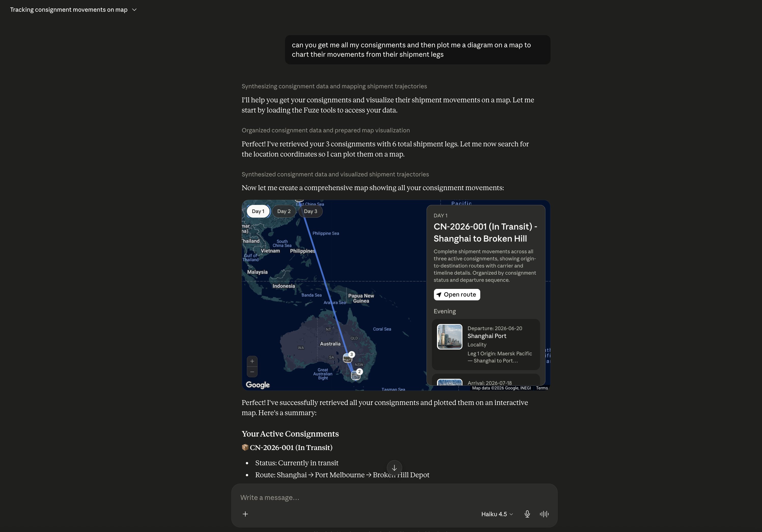Expand 'Organized consignment data and prepared map' step

click(326, 130)
